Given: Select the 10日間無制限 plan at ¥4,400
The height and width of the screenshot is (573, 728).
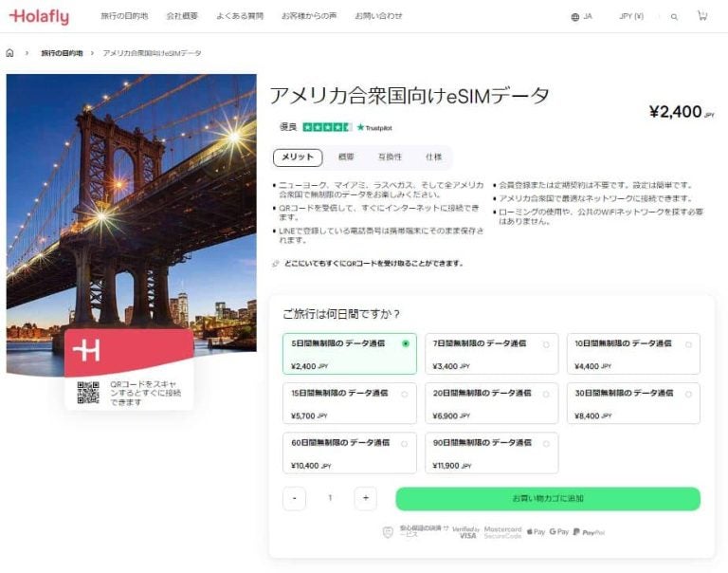Looking at the screenshot, I should pyautogui.click(x=633, y=354).
